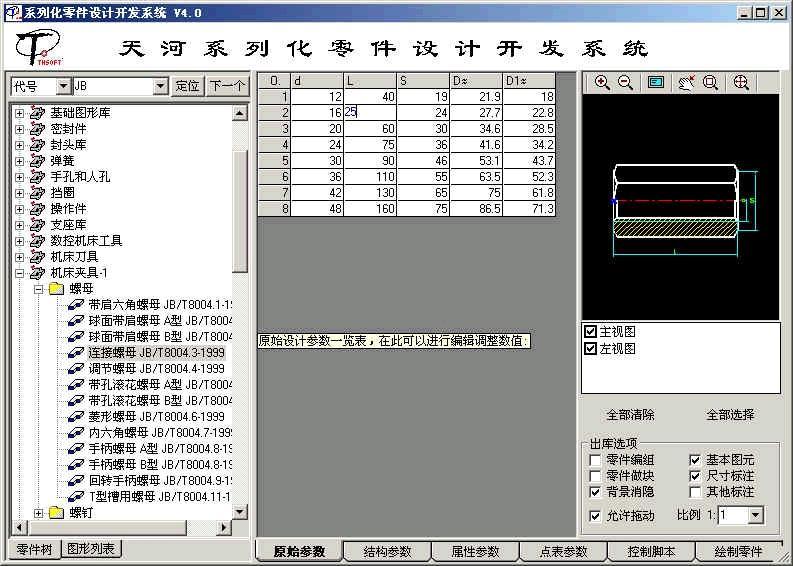Uncheck the 尺寸标注 checkbox
This screenshot has height=566, width=793.
pyautogui.click(x=695, y=476)
